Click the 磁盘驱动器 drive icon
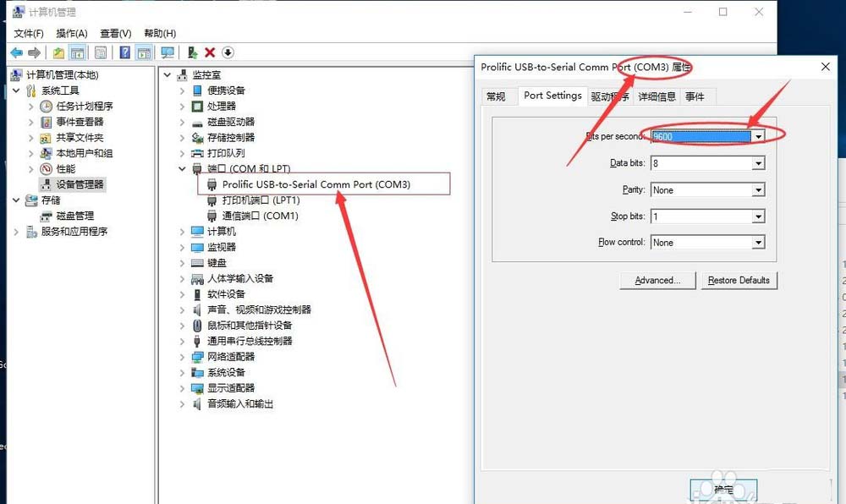Image resolution: width=846 pixels, height=504 pixels. (197, 123)
